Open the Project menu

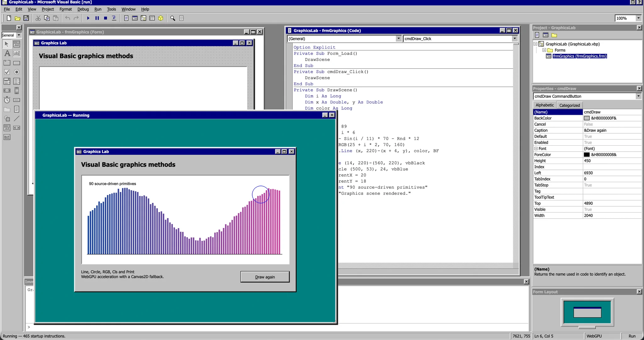48,9
